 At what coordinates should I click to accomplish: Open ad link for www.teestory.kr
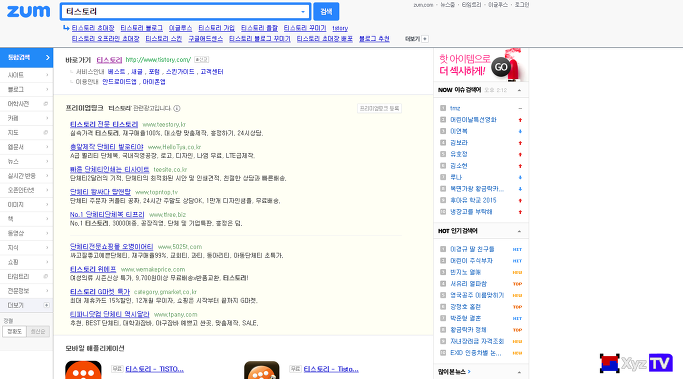pyautogui.click(x=104, y=124)
